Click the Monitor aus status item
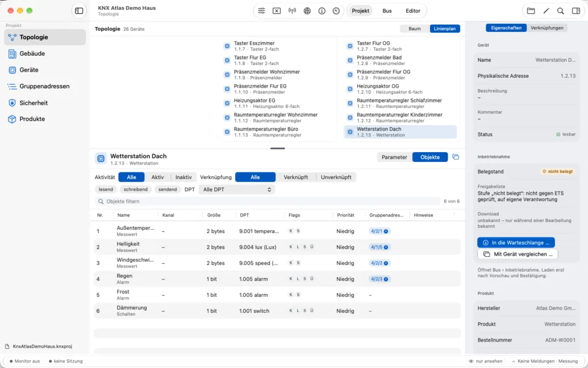Viewport: 588px width, 368px height. (x=23, y=361)
